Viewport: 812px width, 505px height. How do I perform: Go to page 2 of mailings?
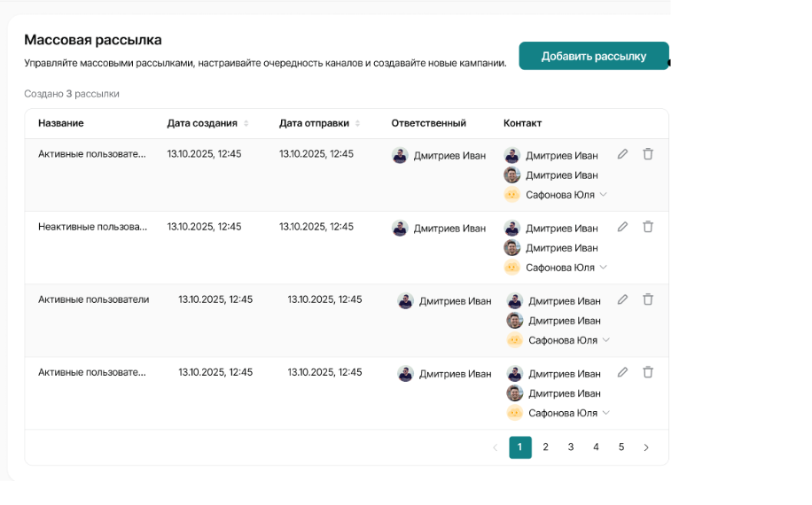point(545,447)
